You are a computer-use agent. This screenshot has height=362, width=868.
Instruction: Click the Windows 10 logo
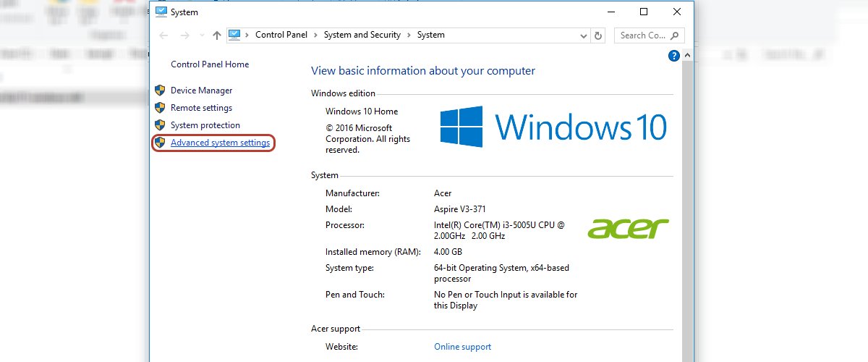pos(553,127)
